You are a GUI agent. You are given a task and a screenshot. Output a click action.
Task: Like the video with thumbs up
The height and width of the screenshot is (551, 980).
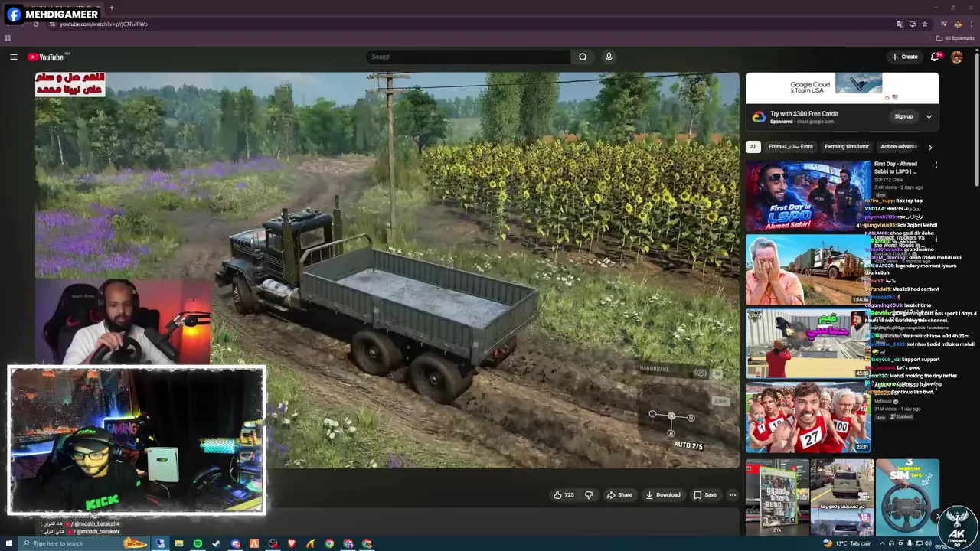coord(563,495)
